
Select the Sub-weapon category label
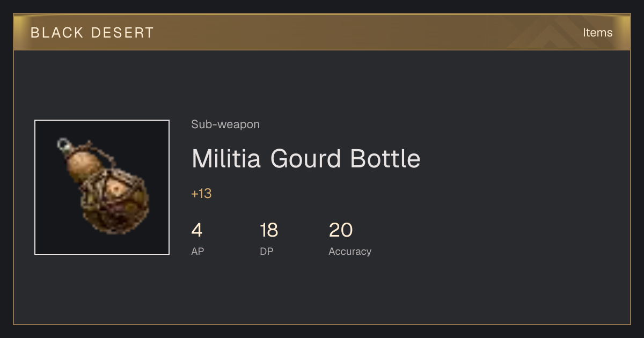[x=225, y=124]
